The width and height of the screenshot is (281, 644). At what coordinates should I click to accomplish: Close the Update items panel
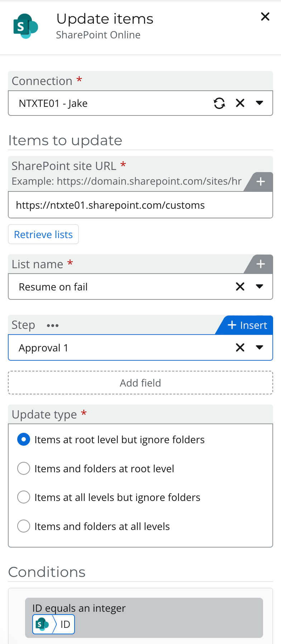pyautogui.click(x=265, y=16)
